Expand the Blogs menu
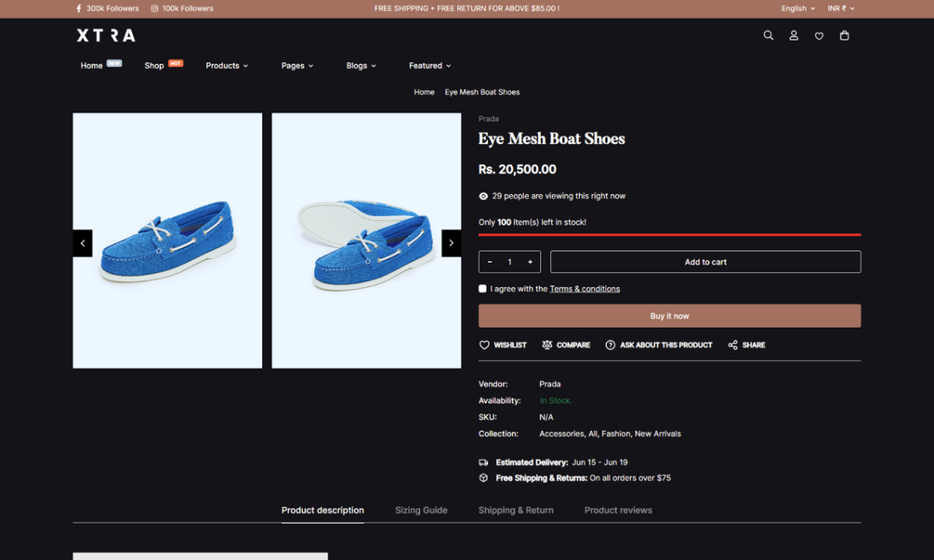 coord(361,65)
